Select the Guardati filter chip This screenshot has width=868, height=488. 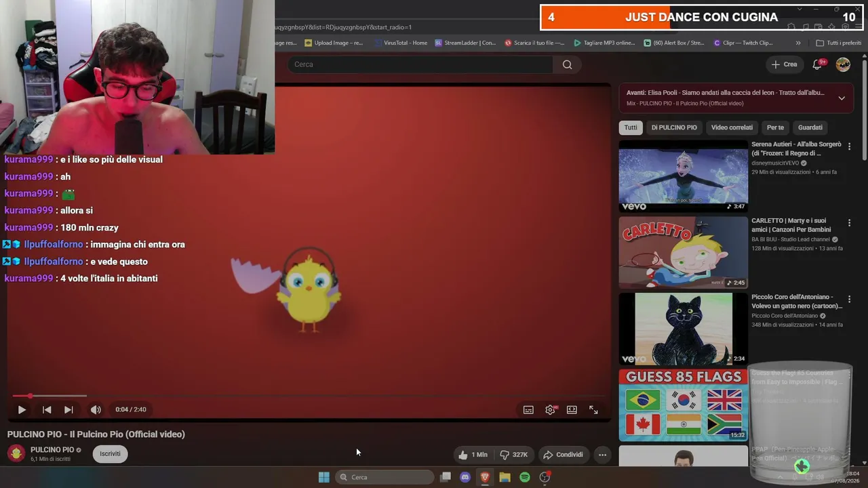point(810,127)
